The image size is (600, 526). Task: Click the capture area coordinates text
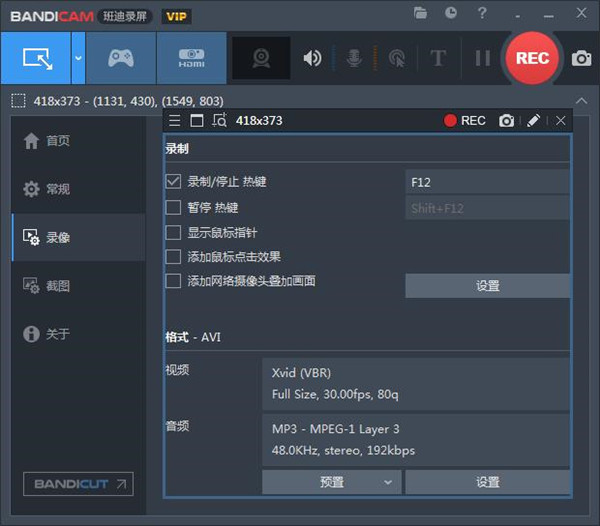pyautogui.click(x=129, y=101)
